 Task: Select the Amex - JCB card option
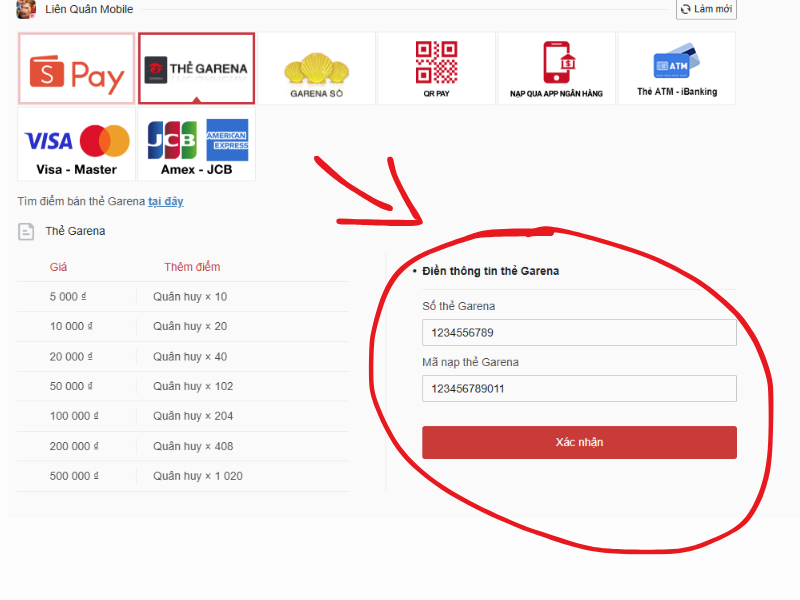click(x=196, y=144)
